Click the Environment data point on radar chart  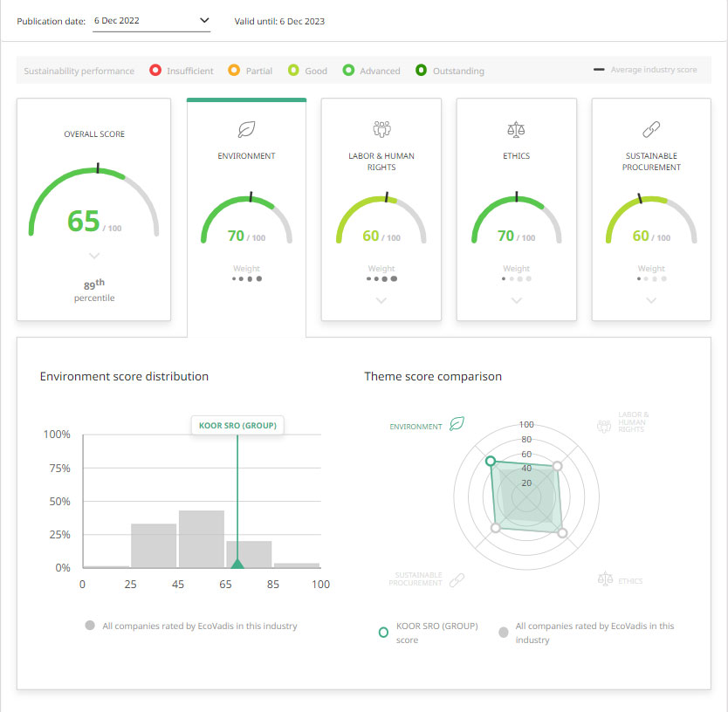pyautogui.click(x=491, y=461)
